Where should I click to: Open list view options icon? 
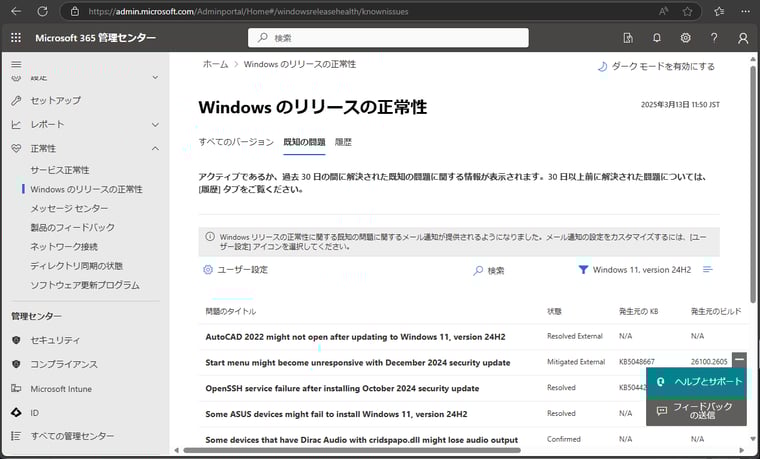[708, 269]
